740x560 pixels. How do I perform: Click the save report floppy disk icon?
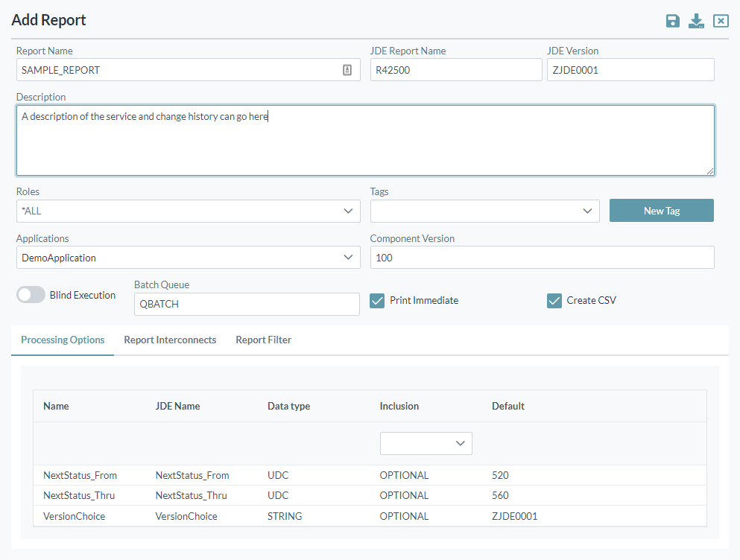click(673, 21)
